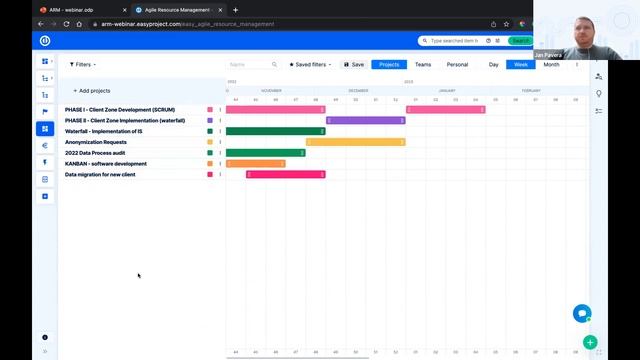The image size is (640, 360).
Task: Select the active resource management sidebar icon
Action: tap(45, 129)
